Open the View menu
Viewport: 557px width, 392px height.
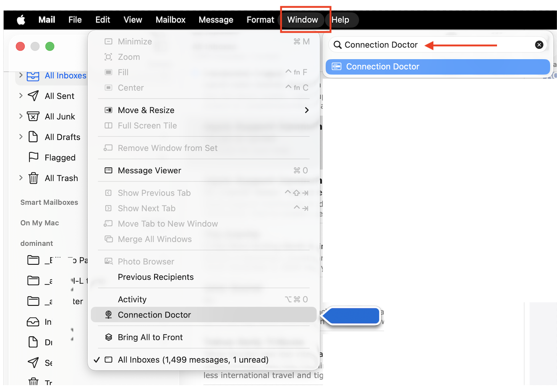(x=133, y=20)
